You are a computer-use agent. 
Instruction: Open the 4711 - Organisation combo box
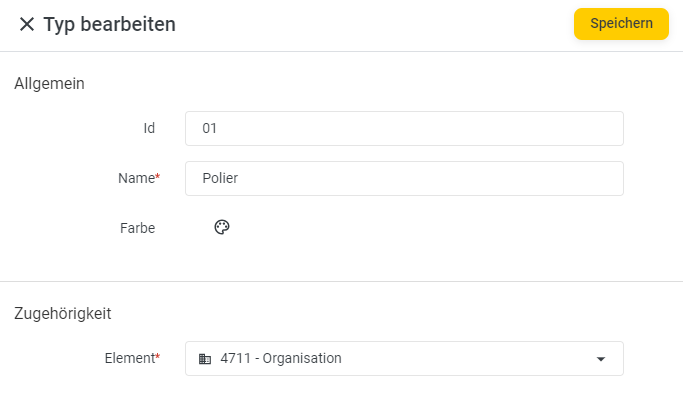404,359
